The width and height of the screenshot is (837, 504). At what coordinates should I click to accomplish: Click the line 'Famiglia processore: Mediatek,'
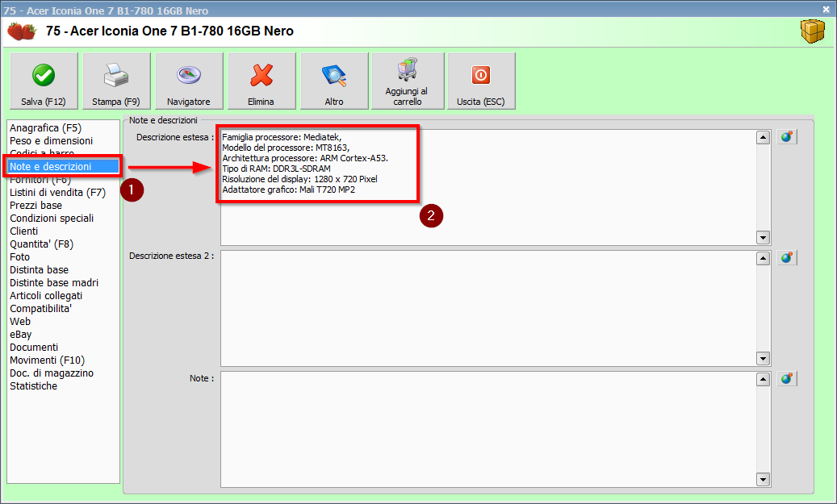(x=282, y=137)
